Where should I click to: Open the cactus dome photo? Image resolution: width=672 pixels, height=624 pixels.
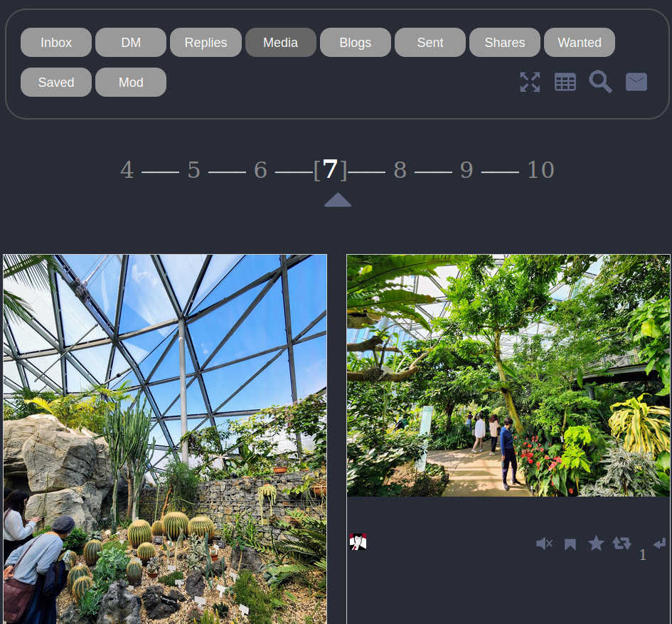pyautogui.click(x=165, y=438)
